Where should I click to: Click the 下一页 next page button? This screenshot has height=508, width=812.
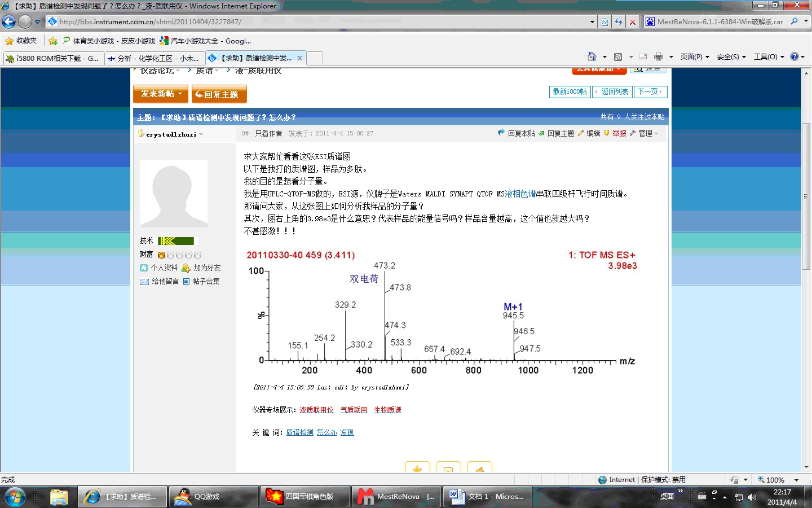[651, 91]
